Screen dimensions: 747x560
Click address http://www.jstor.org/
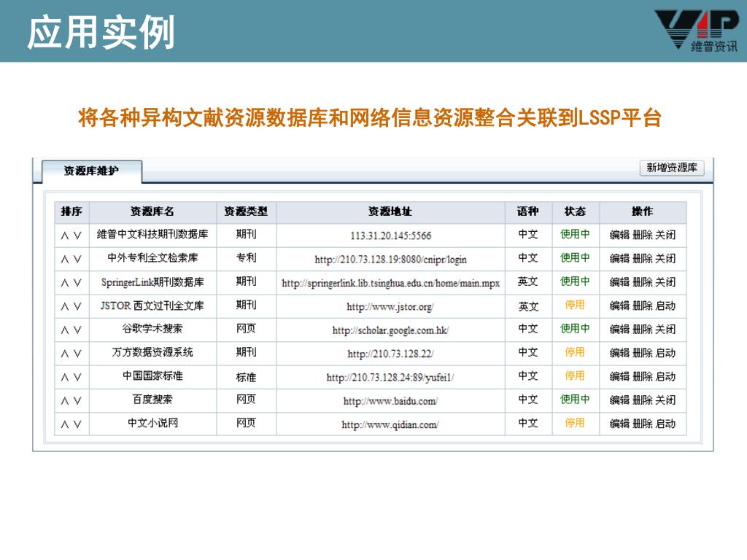coord(390,307)
